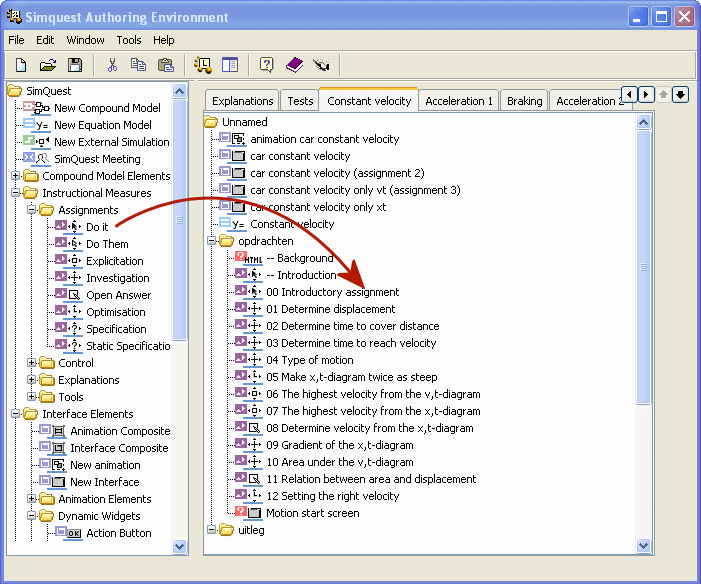Expand the Control folder
Image resolution: width=701 pixels, height=584 pixels.
32,363
